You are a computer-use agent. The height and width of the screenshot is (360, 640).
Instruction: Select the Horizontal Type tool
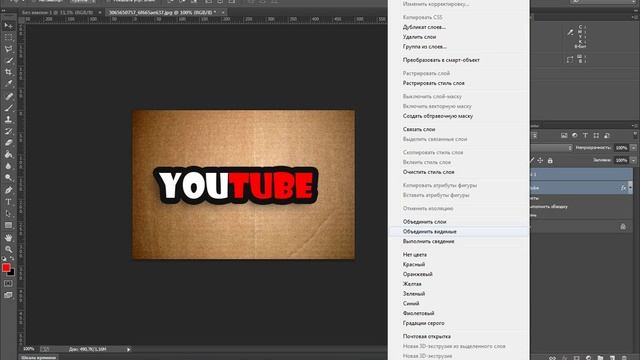tap(8, 202)
